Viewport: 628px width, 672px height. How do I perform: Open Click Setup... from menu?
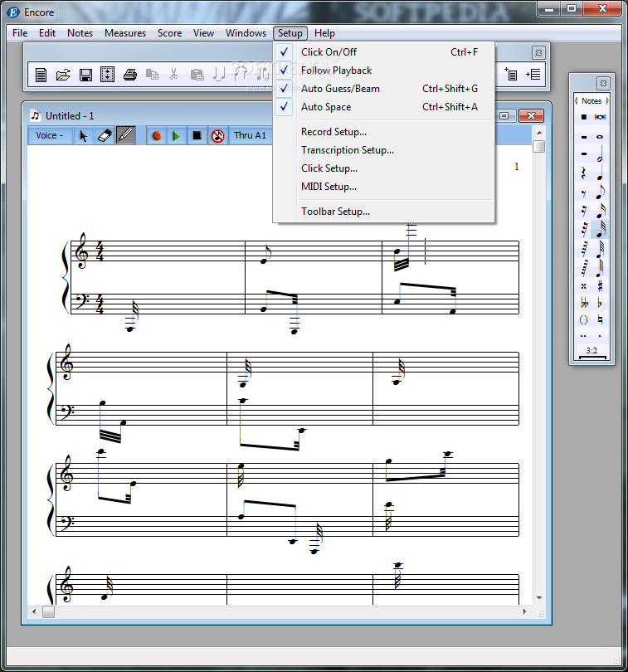pos(383,168)
